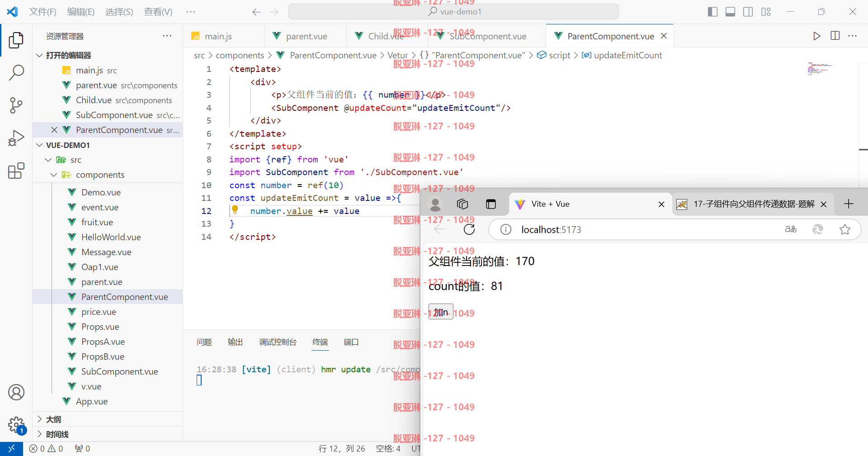Open the 文件(F) menu
Viewport: 868px width, 456px height.
click(x=43, y=12)
